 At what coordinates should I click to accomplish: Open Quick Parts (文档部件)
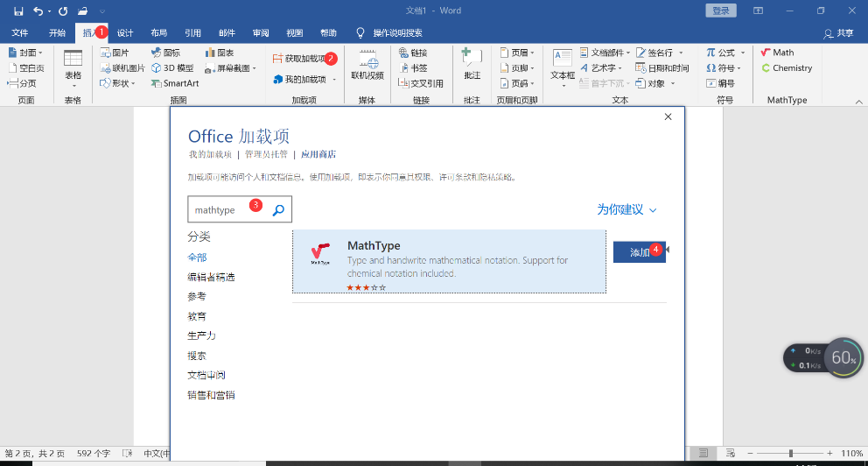pyautogui.click(x=605, y=53)
